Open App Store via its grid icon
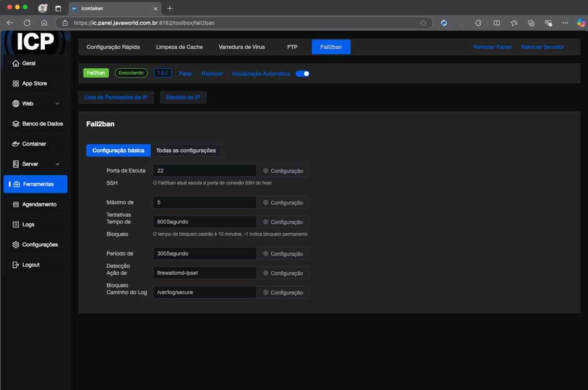This screenshot has height=390, width=588. tap(16, 84)
